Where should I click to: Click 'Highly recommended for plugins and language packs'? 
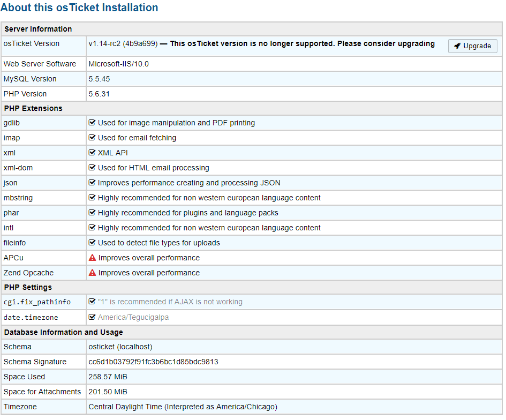click(188, 213)
